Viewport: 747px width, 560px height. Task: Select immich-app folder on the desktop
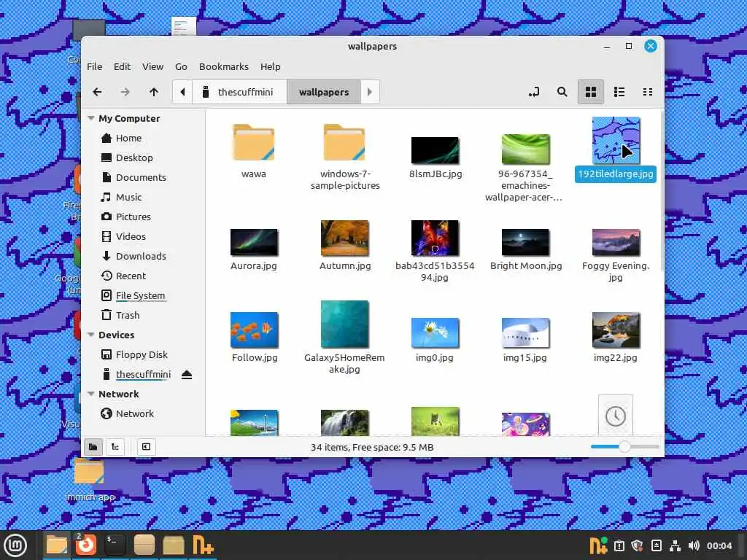coord(89,479)
